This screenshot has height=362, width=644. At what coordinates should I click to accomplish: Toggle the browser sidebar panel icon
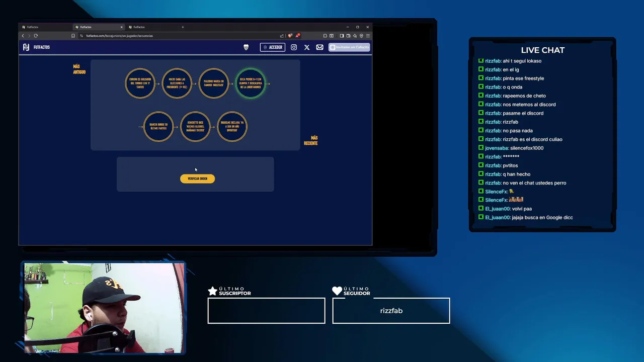pyautogui.click(x=342, y=36)
